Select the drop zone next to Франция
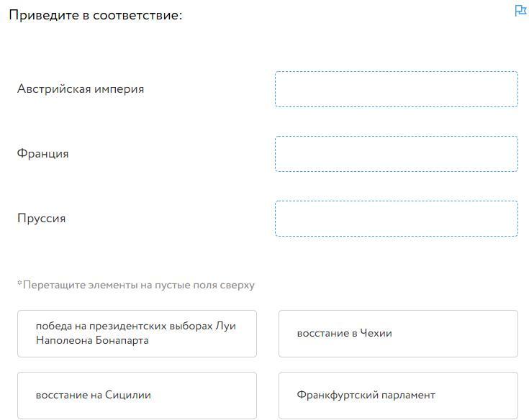 [x=396, y=154]
